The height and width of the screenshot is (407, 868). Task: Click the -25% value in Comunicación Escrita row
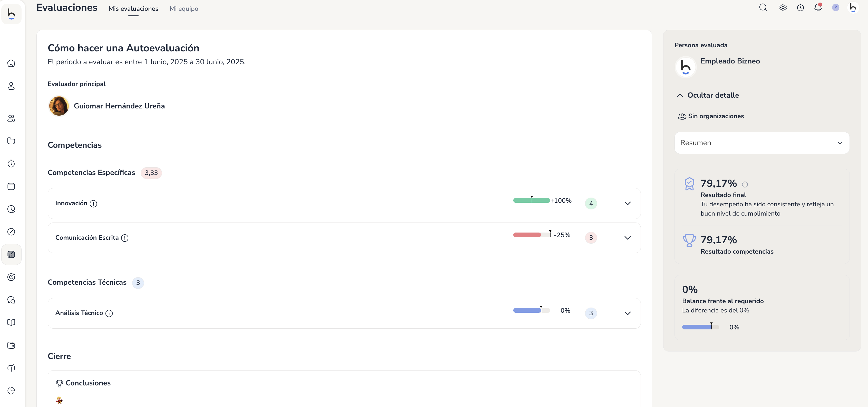coord(562,235)
